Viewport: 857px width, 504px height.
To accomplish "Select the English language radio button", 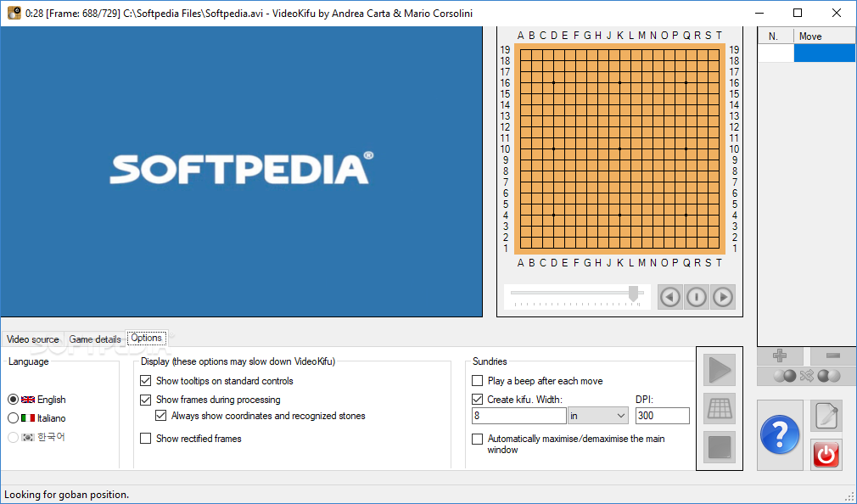I will pos(13,400).
